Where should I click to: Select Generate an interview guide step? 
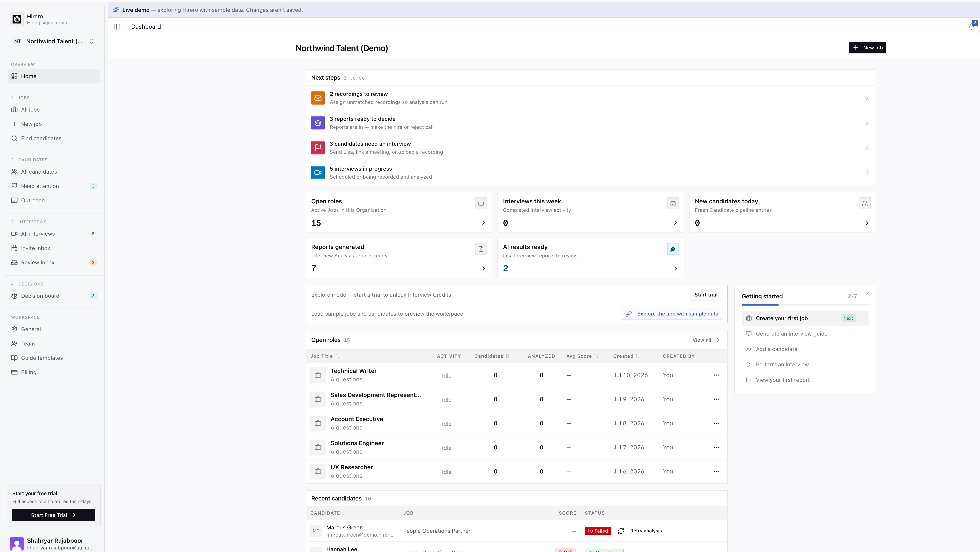click(x=805, y=334)
